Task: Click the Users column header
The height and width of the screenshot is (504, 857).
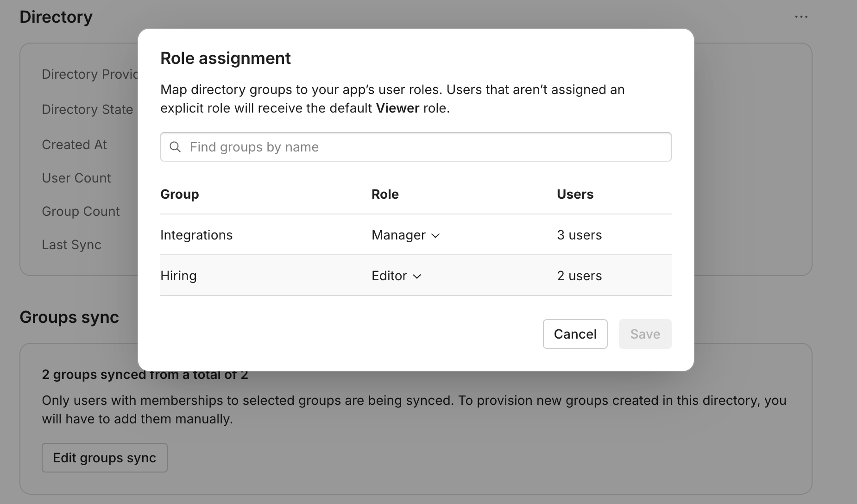Action: [575, 194]
